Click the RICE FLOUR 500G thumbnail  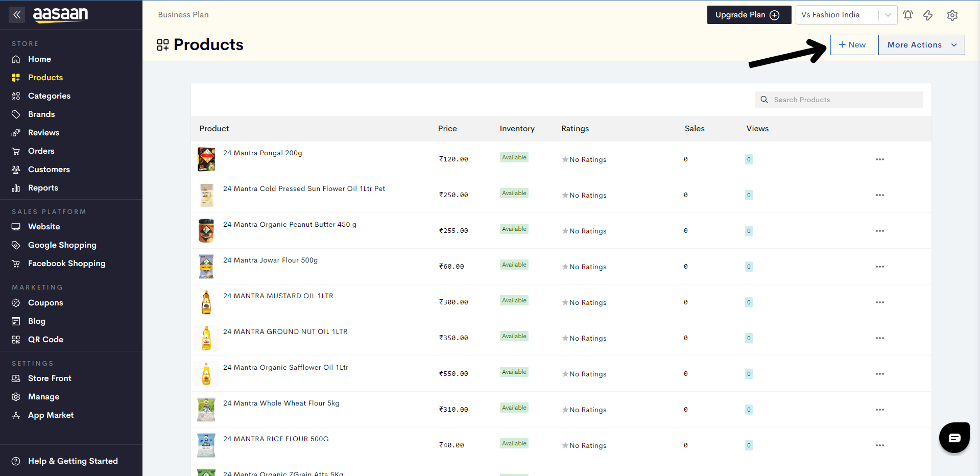(206, 445)
